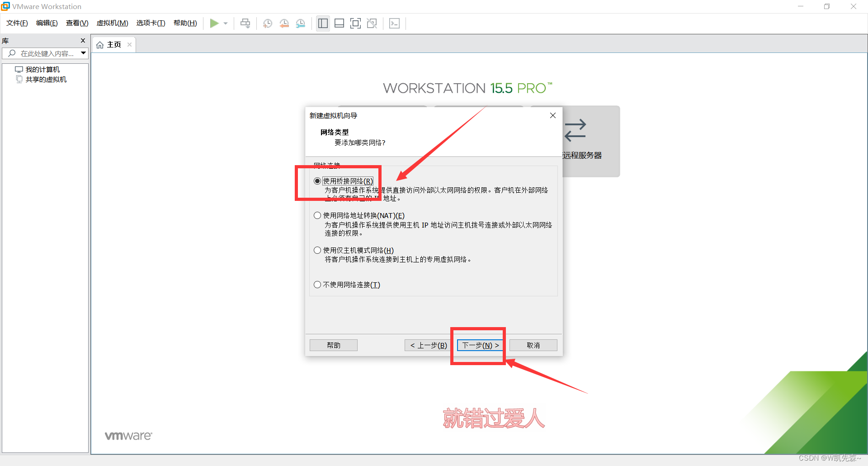
Task: Click the search magnifier icon in library
Action: [x=12, y=53]
